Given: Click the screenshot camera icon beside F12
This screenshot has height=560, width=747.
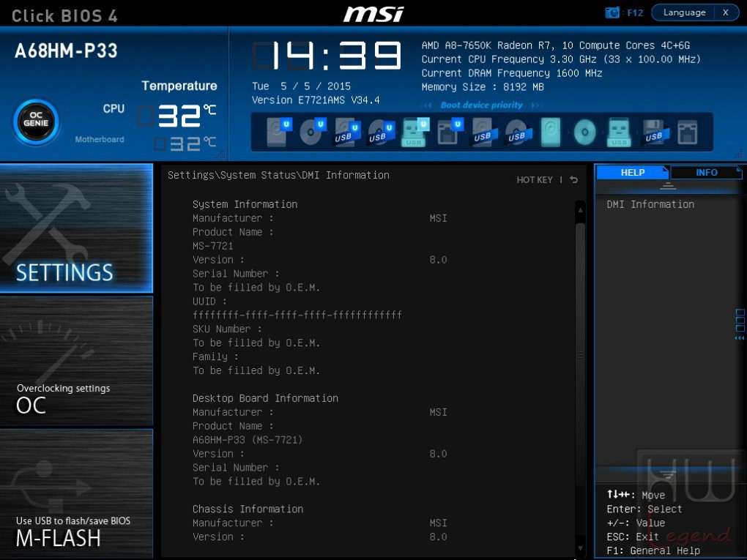Looking at the screenshot, I should (x=612, y=12).
